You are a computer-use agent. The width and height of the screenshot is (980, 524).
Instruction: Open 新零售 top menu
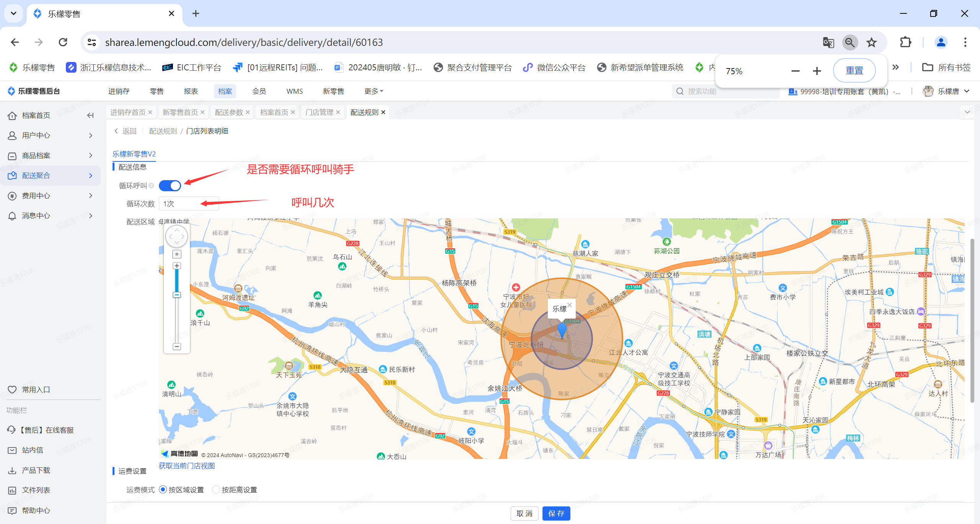point(333,91)
